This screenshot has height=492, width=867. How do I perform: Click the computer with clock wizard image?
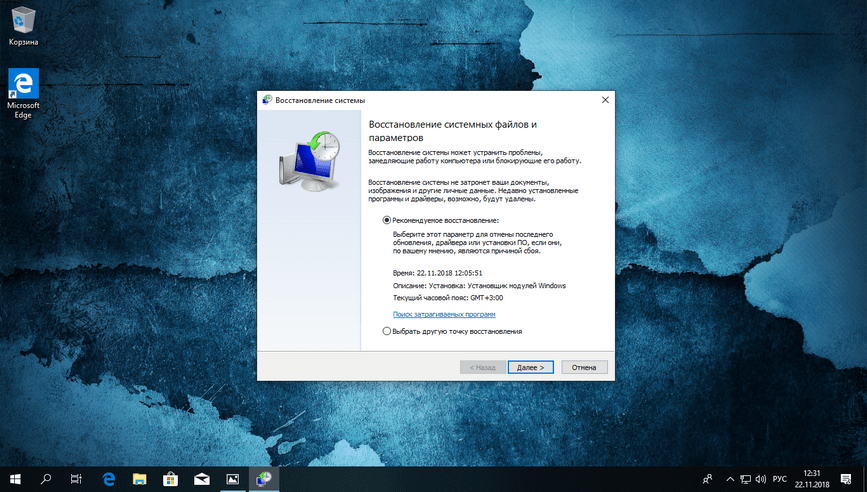pos(310,161)
